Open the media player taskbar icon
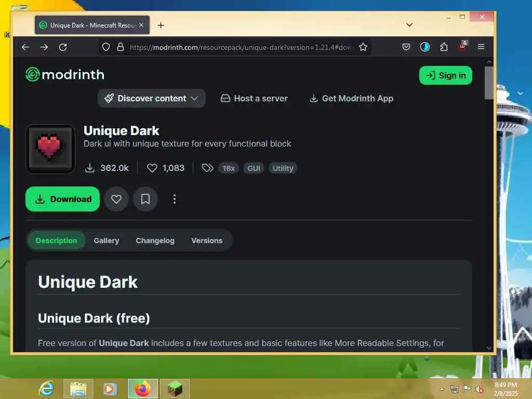Image resolution: width=532 pixels, height=399 pixels. pyautogui.click(x=110, y=389)
